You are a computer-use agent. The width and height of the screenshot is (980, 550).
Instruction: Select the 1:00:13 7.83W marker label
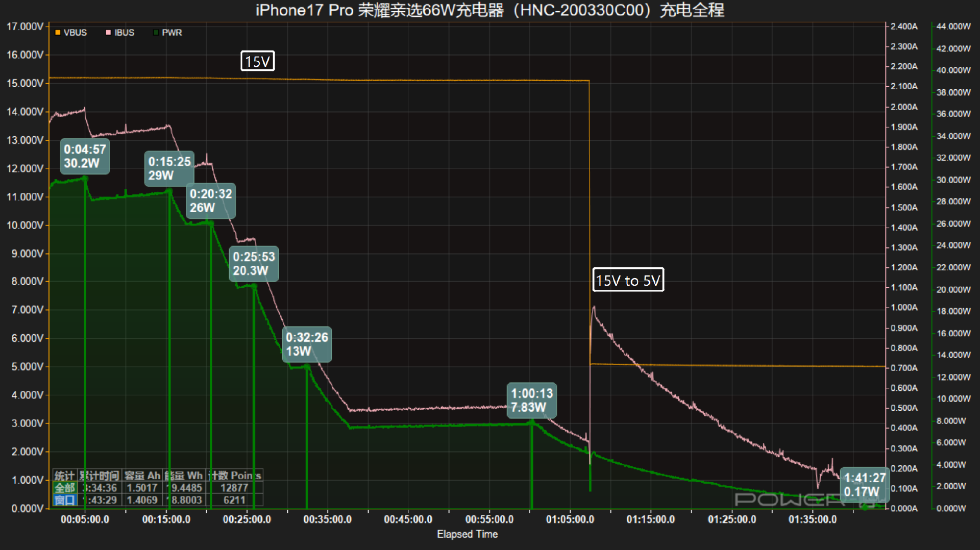(x=532, y=401)
